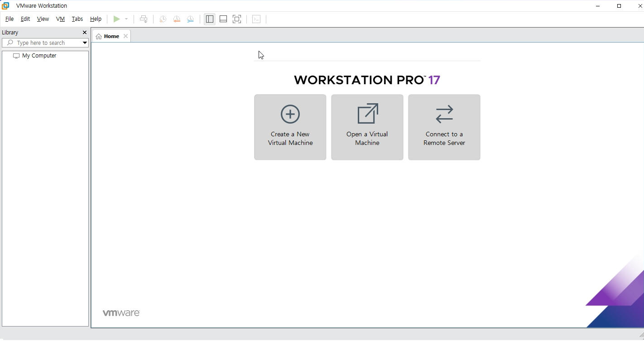Toggle the library sidebar view button
The image size is (644, 341).
209,19
